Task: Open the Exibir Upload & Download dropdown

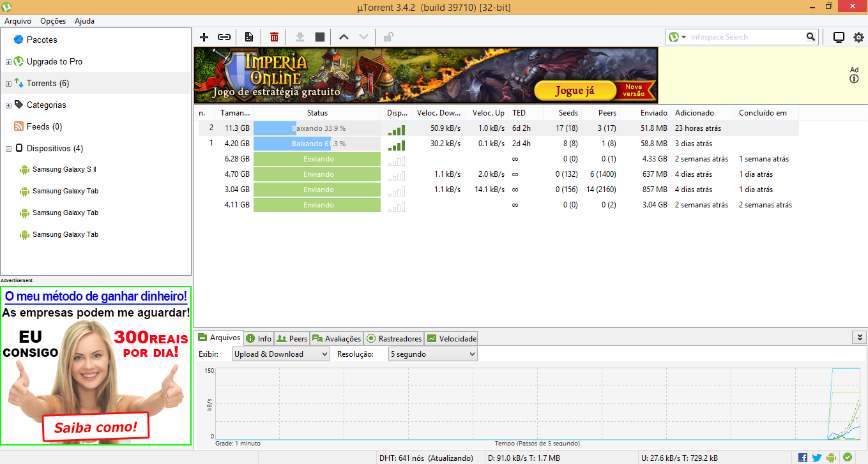Action: coord(280,354)
